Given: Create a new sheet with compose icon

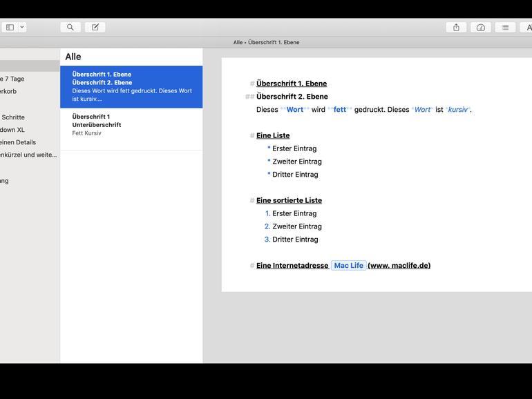Looking at the screenshot, I should [x=95, y=28].
